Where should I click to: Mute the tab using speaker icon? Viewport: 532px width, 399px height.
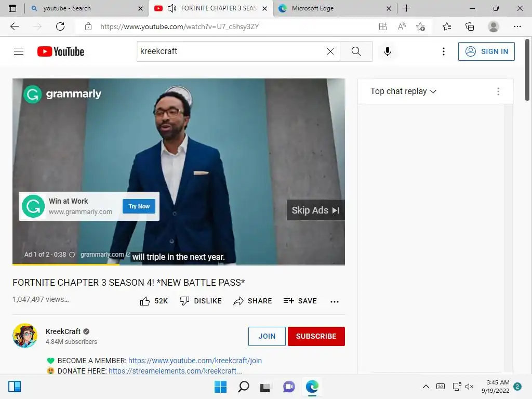[172, 8]
